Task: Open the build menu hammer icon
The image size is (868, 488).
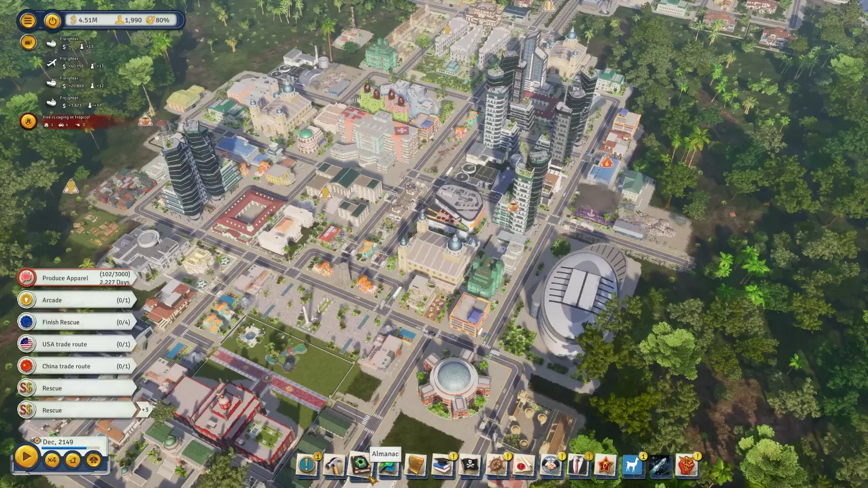Action: (x=335, y=465)
